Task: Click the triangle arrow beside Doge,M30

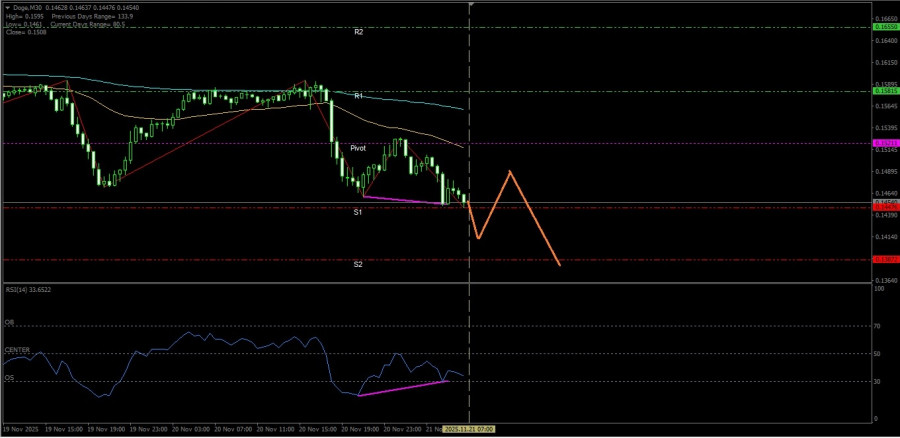Action: point(7,7)
